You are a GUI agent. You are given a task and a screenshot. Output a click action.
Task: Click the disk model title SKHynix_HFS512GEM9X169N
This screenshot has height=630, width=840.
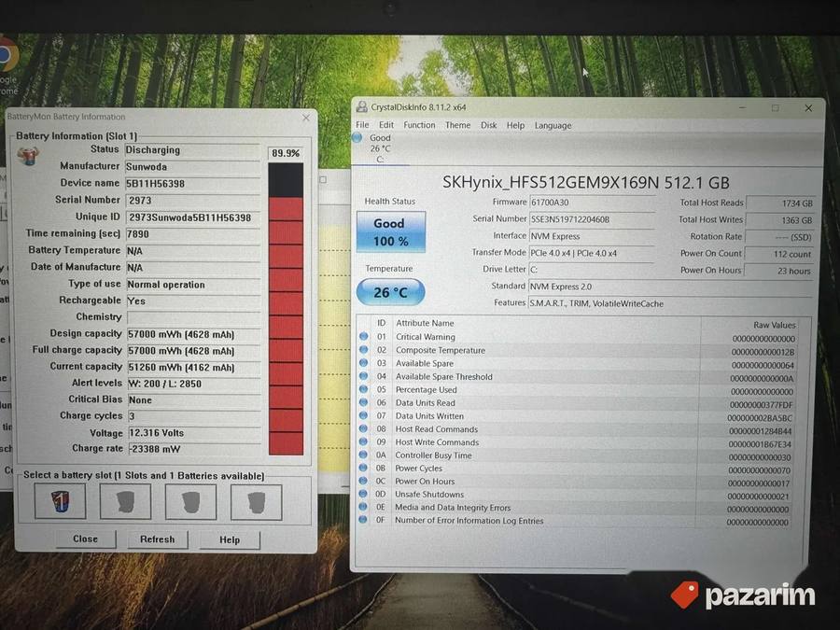[x=585, y=182]
